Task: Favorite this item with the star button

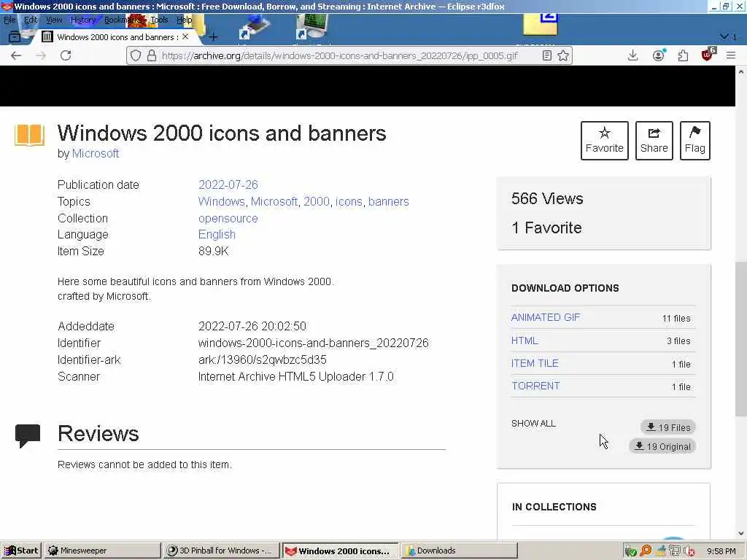Action: click(x=605, y=141)
